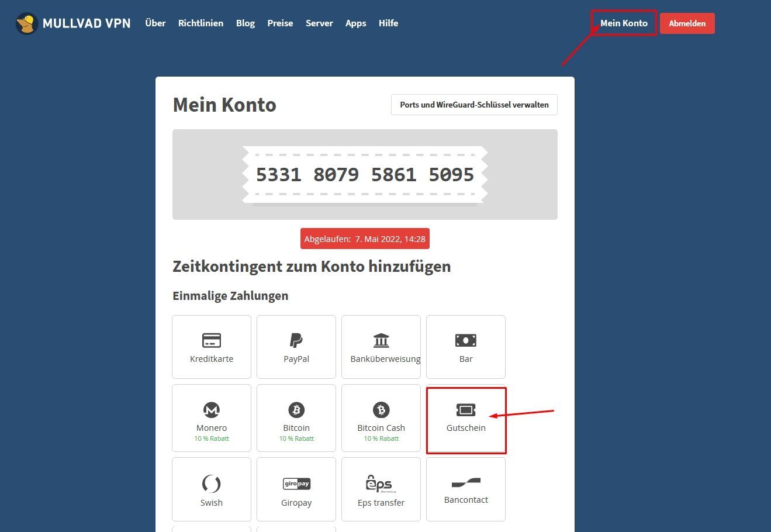Pick the Bancontact logo icon
771x532 pixels.
(x=466, y=483)
